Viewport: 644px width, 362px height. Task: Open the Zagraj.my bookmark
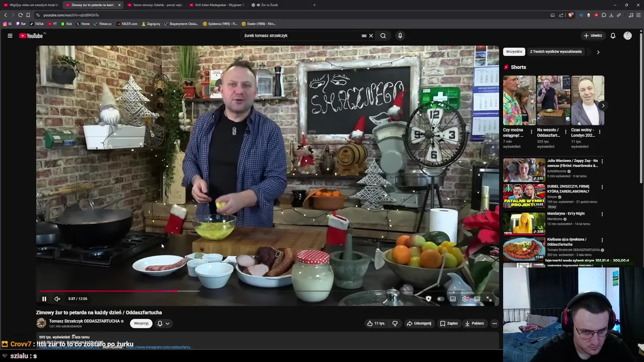[151, 24]
